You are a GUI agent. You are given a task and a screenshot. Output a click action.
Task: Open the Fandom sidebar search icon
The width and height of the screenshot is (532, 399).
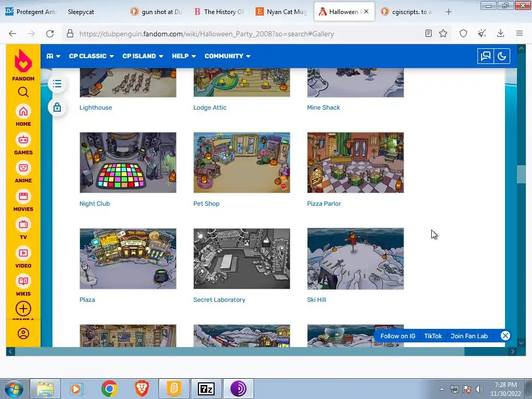[23, 92]
